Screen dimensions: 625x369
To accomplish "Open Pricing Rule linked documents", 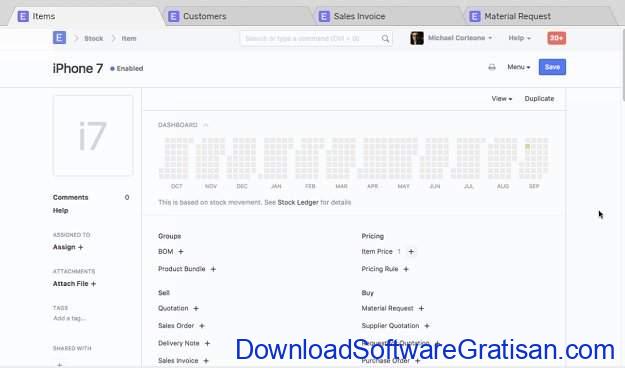I will (x=379, y=269).
